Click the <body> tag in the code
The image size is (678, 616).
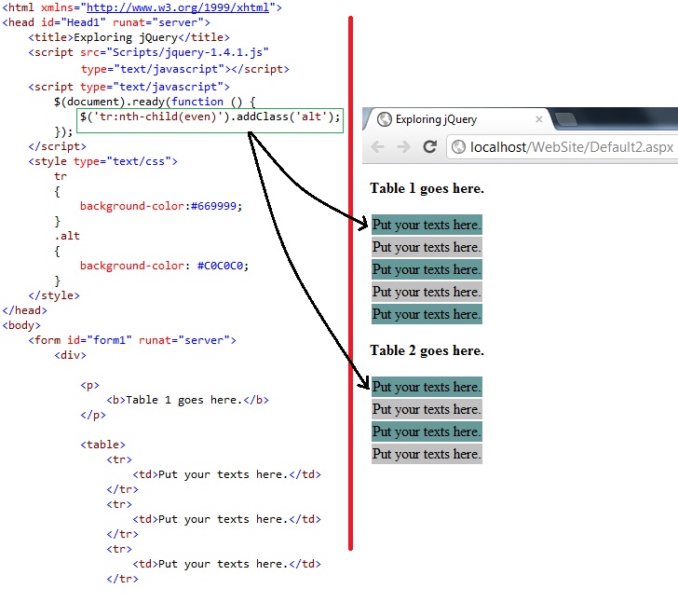(21, 325)
